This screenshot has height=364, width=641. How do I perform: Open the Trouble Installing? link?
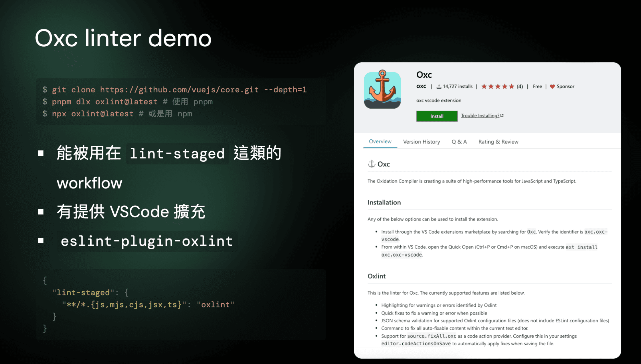[x=480, y=115]
